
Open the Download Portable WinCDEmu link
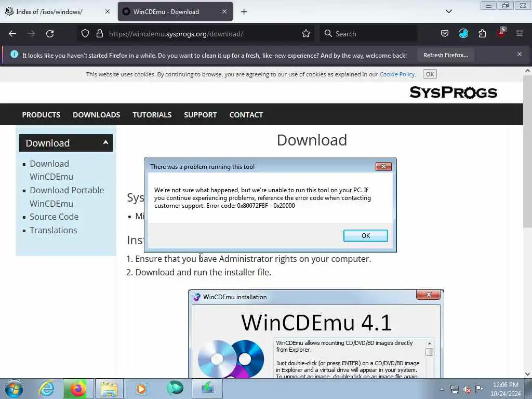pos(67,197)
